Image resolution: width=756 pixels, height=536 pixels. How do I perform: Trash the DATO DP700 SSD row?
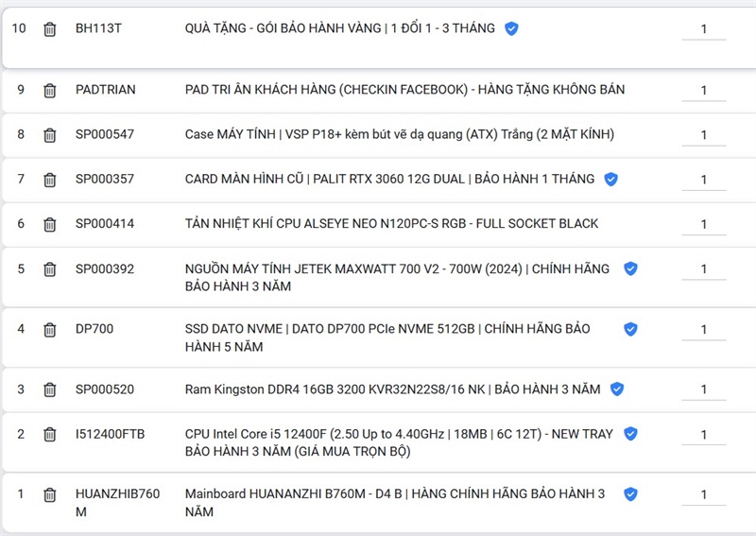[x=50, y=330]
